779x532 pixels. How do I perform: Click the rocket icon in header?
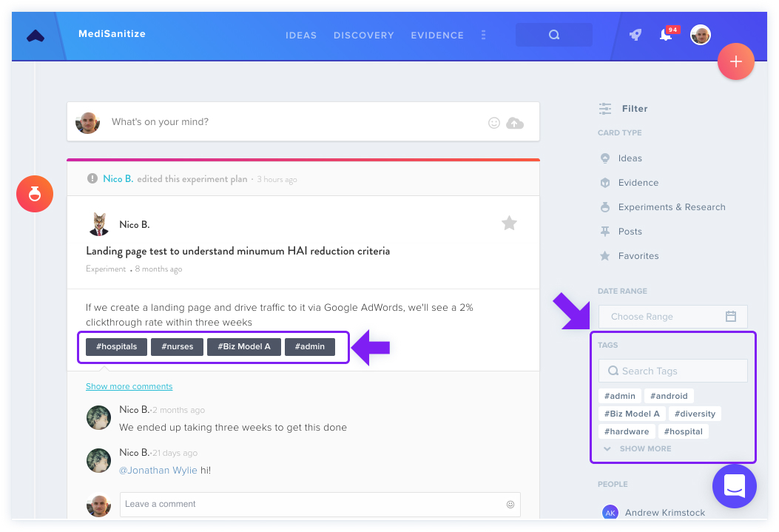[x=635, y=35]
